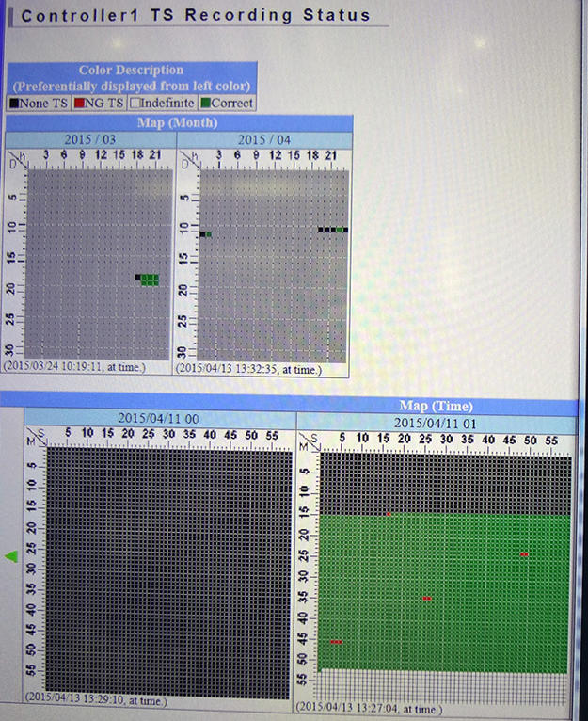Select the 2015 / 03 month map header
Viewport: 588px width, 721px height.
(89, 139)
